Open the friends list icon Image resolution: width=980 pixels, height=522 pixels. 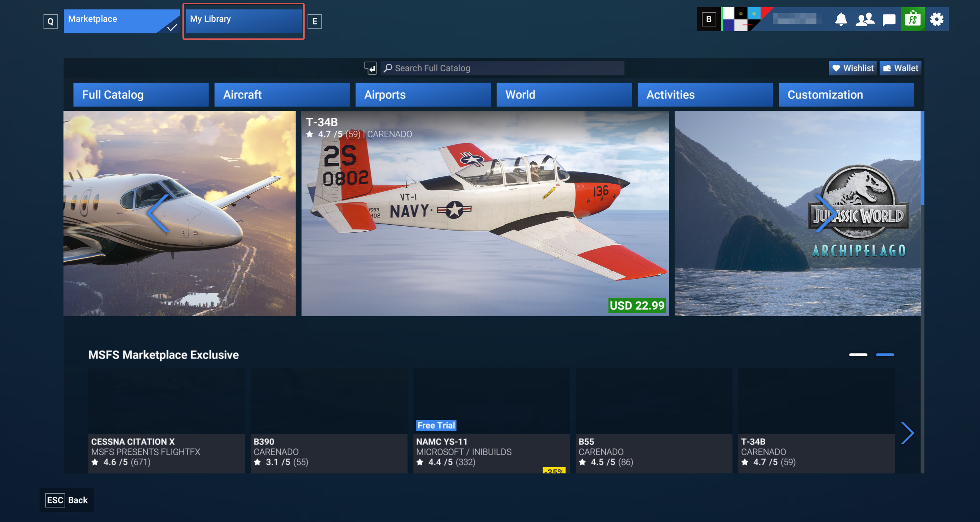(x=864, y=19)
